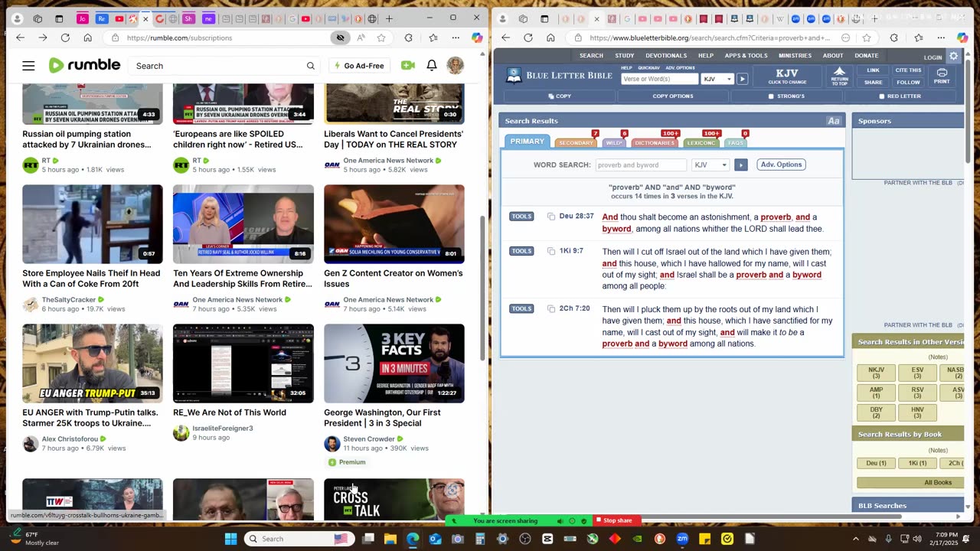Open TOOLS for 1Ki 9:7
Viewport: 980px width, 551px height.
(521, 251)
